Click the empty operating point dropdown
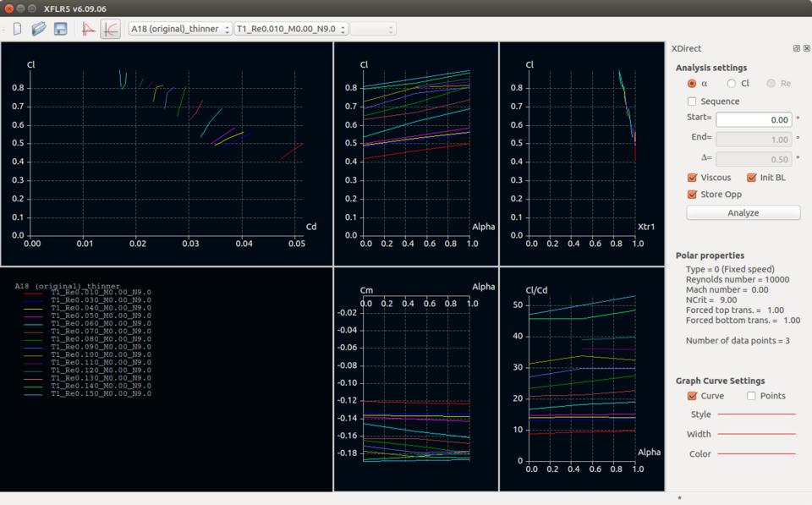The height and width of the screenshot is (505, 812). point(373,29)
